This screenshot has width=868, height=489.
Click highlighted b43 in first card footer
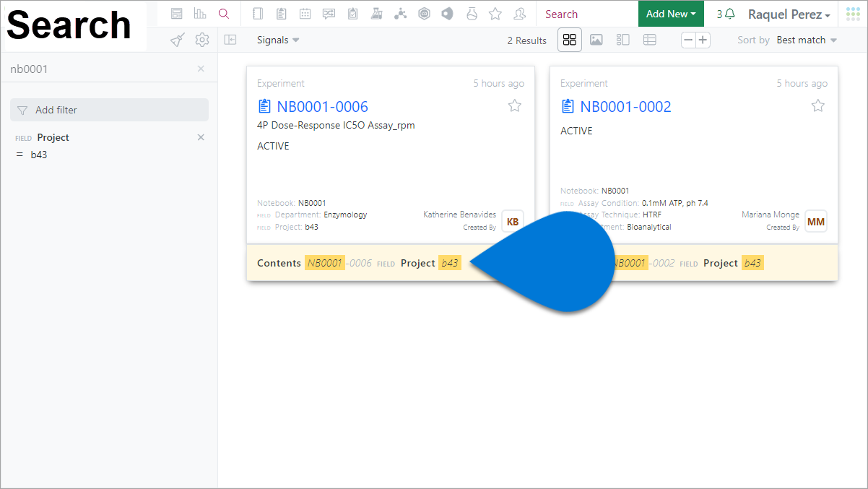(x=450, y=263)
